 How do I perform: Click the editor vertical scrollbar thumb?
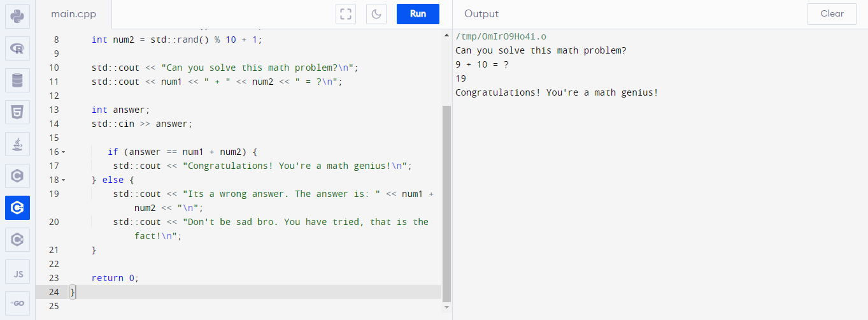[x=446, y=204]
